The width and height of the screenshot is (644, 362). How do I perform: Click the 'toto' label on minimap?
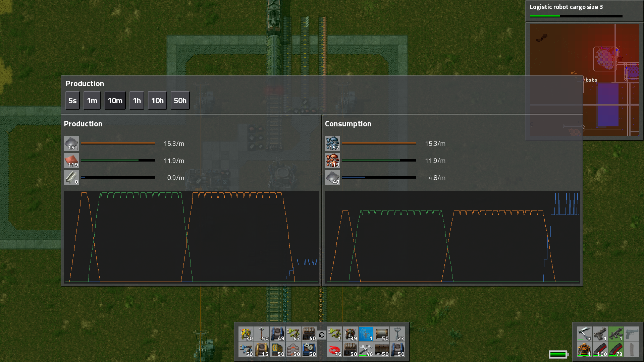pos(591,80)
